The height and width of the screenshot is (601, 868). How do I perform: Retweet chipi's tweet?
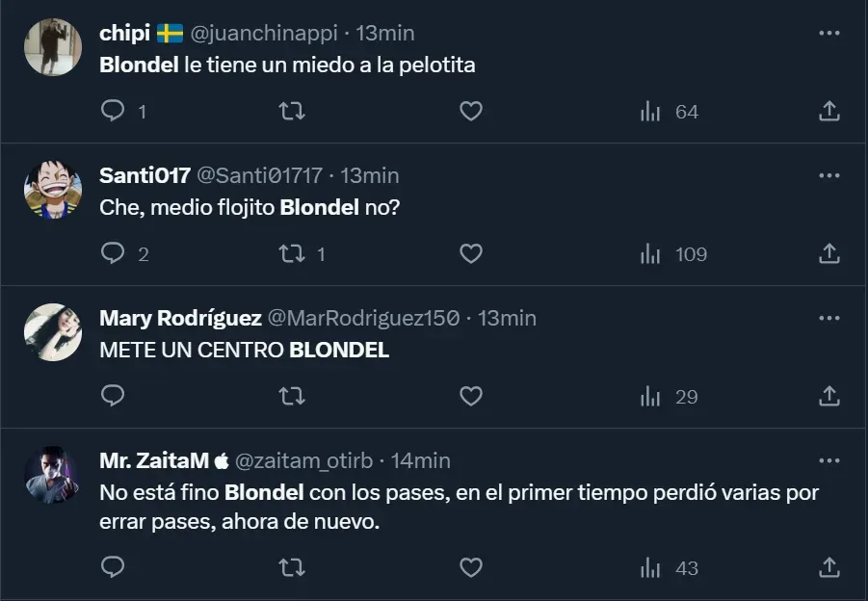pos(291,112)
